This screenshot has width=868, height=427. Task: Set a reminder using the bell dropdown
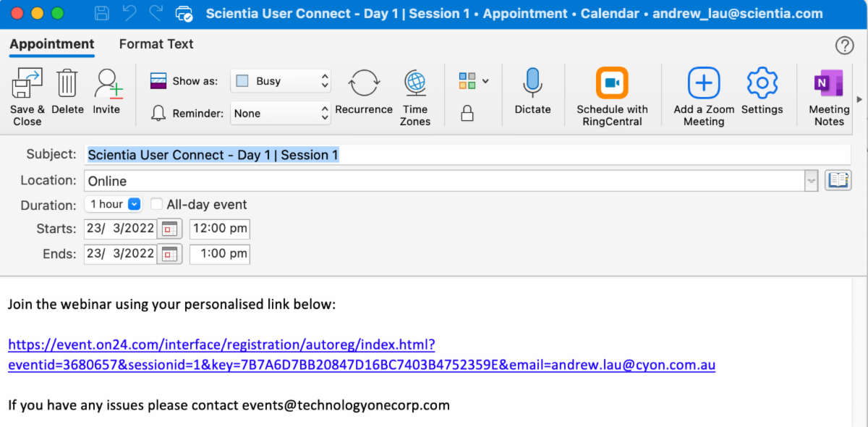[280, 113]
